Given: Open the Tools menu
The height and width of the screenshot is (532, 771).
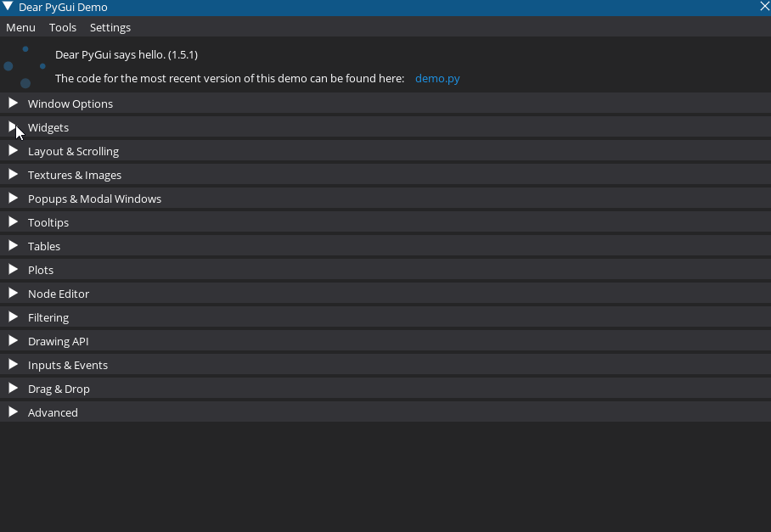Looking at the screenshot, I should click(63, 27).
